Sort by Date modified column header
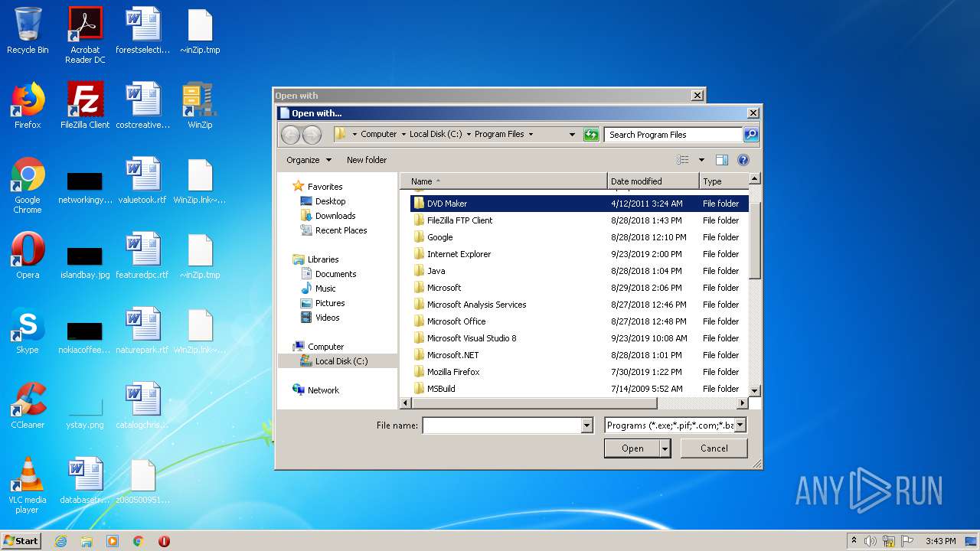The image size is (980, 551). [653, 181]
